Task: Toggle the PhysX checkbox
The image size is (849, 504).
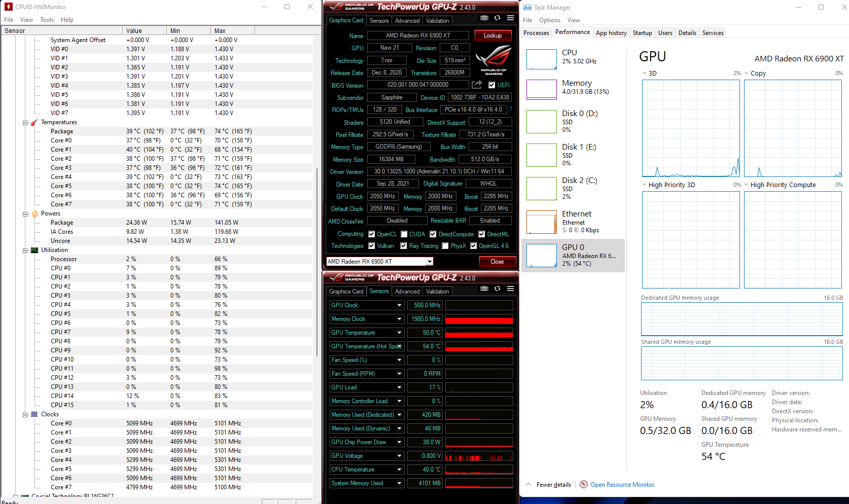Action: pos(445,246)
